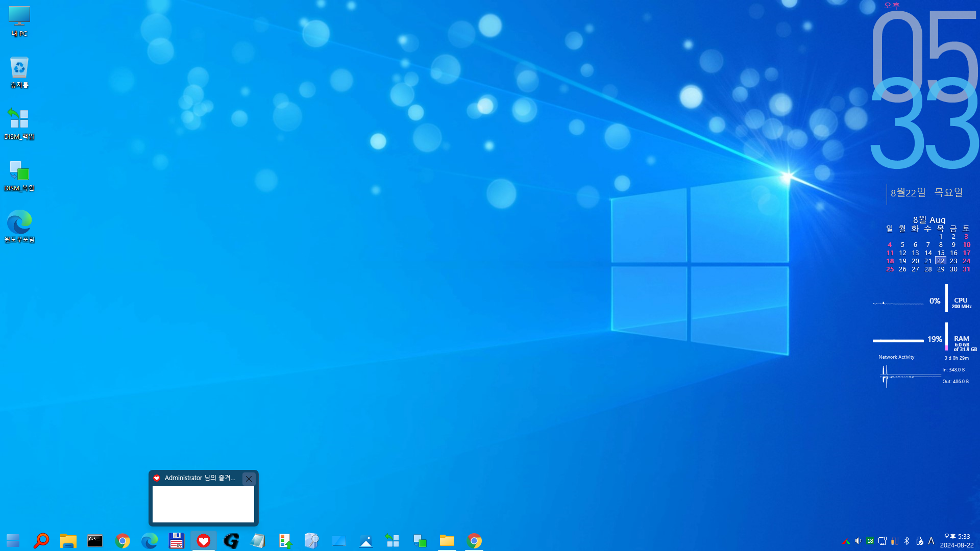The width and height of the screenshot is (980, 551).
Task: Open the 내 PC desktop icon
Action: (19, 21)
